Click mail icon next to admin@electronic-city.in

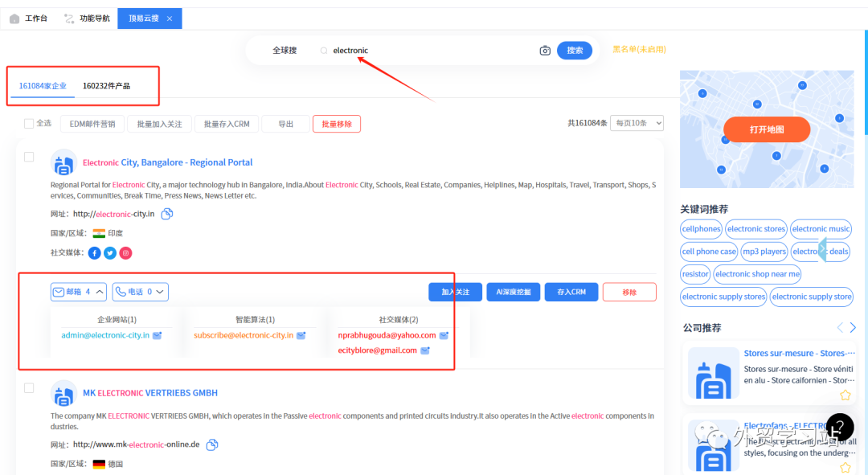(158, 335)
